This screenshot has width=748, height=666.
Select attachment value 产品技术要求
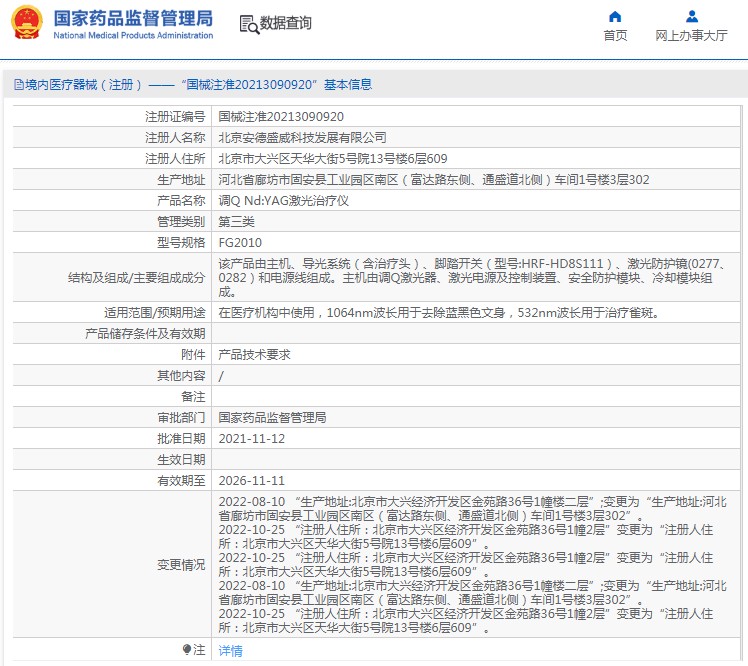(254, 355)
